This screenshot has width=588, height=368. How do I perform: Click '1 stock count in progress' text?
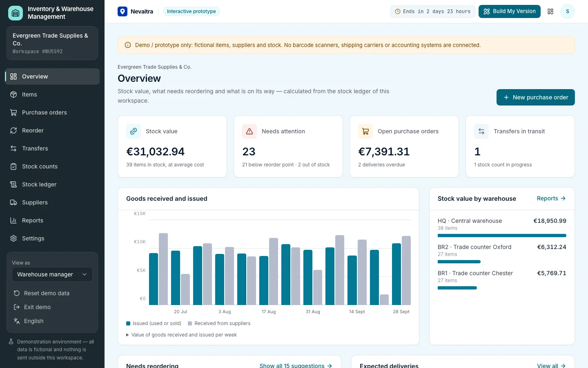pyautogui.click(x=503, y=165)
